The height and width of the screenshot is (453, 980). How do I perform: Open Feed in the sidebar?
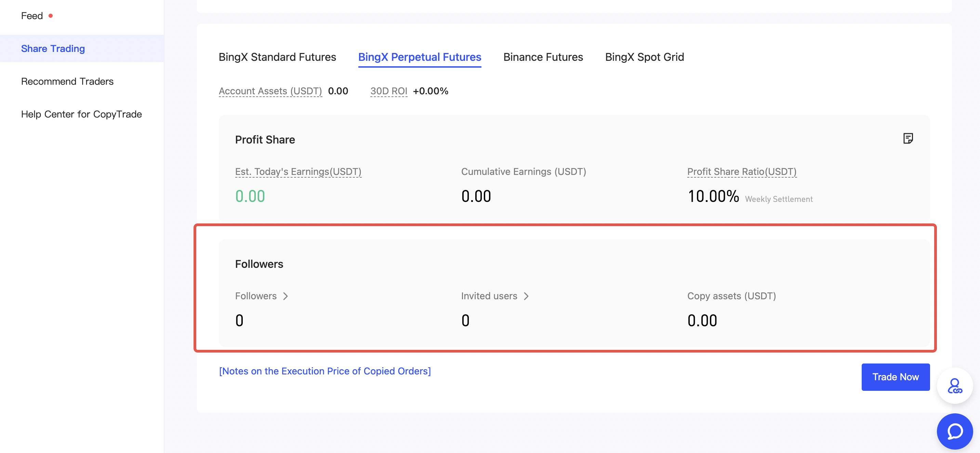[x=32, y=16]
